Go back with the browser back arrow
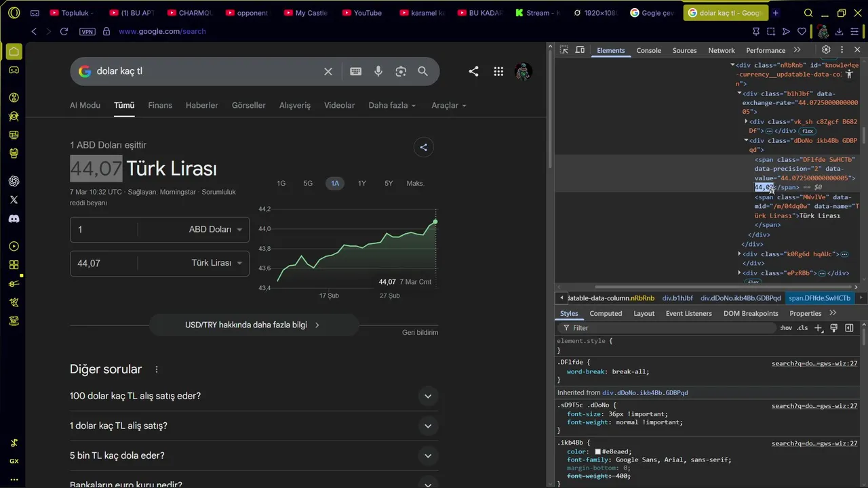 pos(34,31)
